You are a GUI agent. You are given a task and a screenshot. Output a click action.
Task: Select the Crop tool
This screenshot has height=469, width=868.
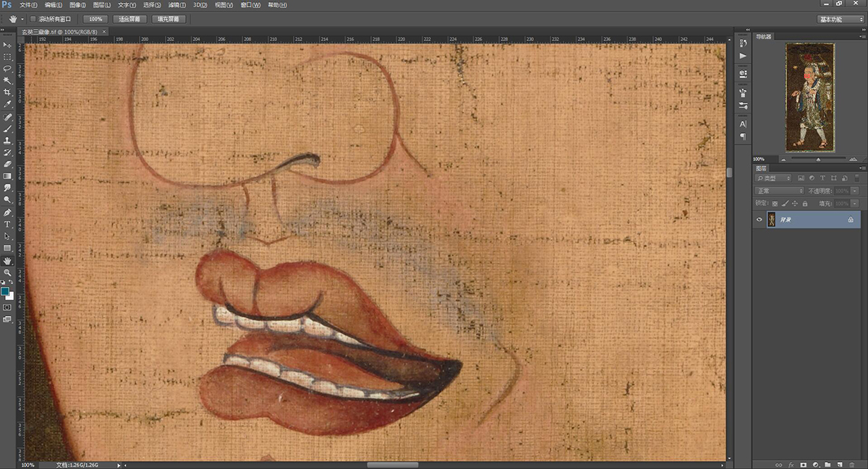[7, 92]
